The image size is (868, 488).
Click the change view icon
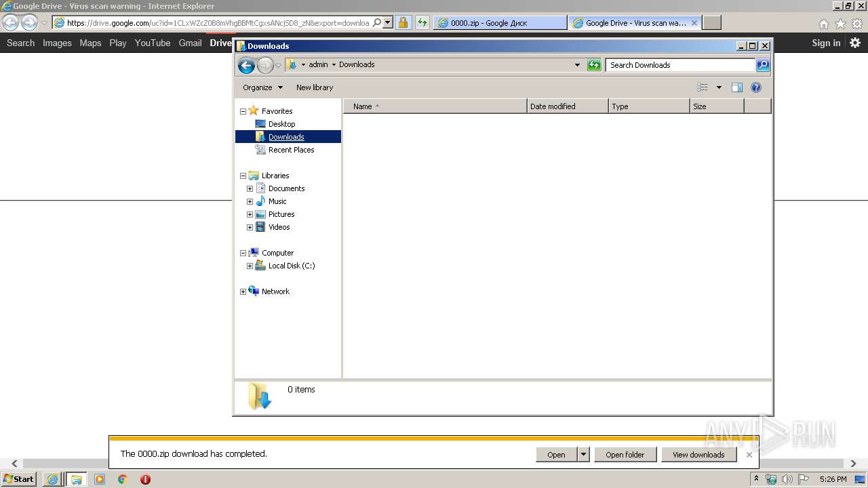[703, 87]
